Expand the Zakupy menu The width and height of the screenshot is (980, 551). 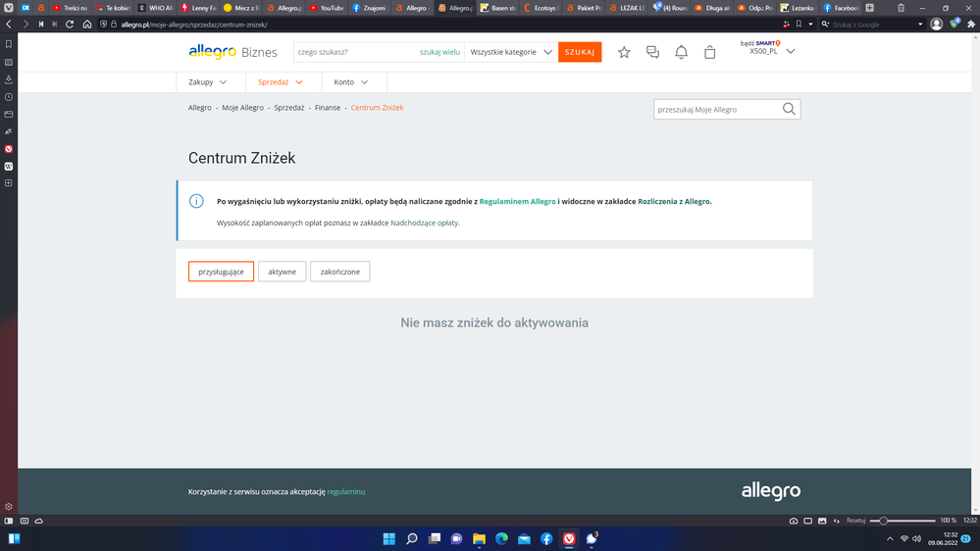[208, 82]
